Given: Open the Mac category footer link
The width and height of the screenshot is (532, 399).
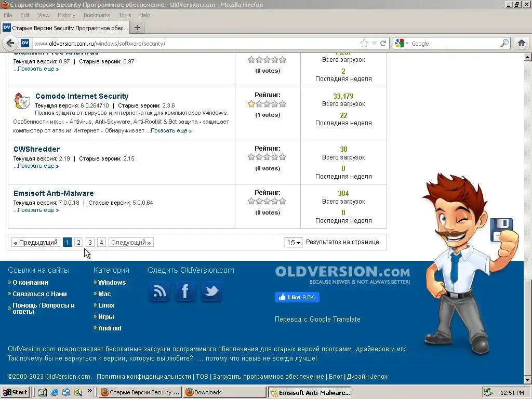Looking at the screenshot, I should [104, 294].
